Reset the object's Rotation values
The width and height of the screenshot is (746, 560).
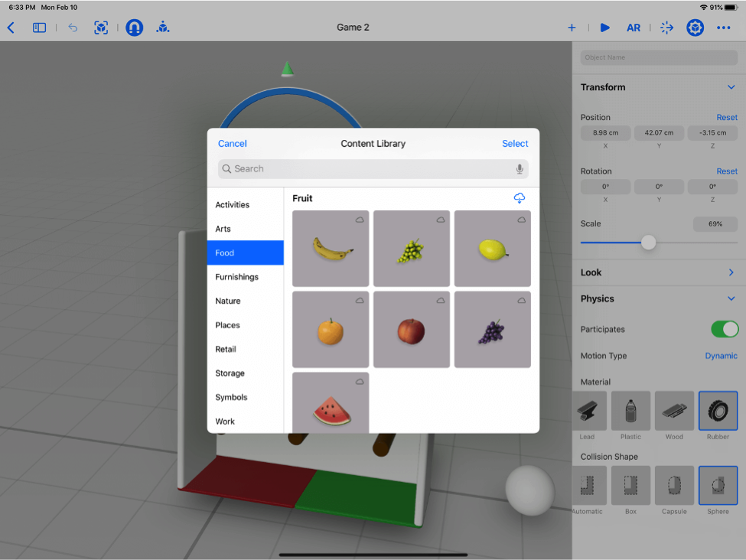(x=726, y=171)
